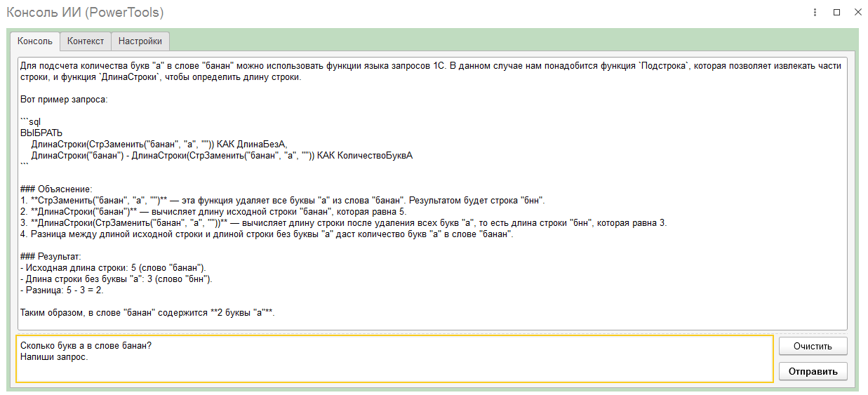Image resolution: width=868 pixels, height=395 pixels.
Task: Click the '- Разница: 5 - 3 = 2.' line
Action: click(62, 291)
